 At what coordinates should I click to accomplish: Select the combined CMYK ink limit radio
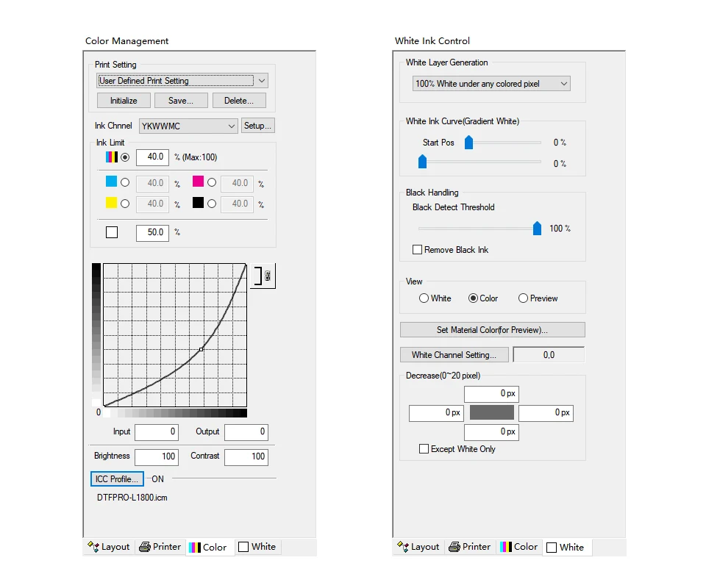125,157
